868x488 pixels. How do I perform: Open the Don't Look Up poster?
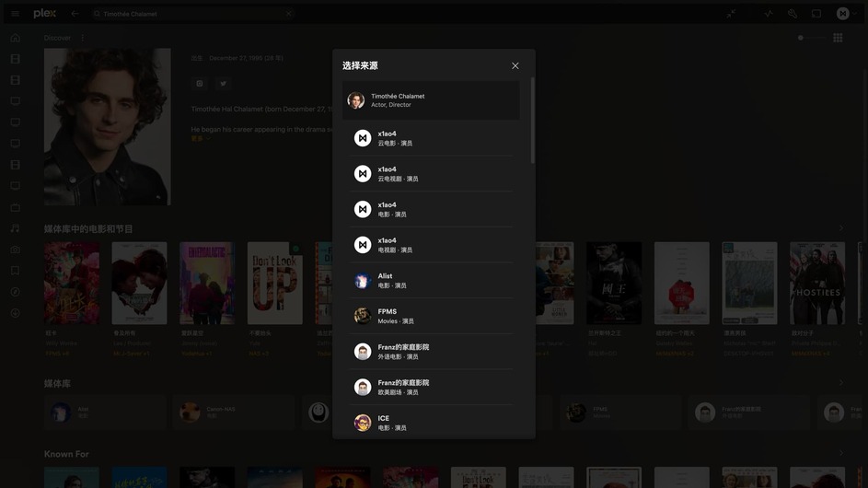(275, 283)
